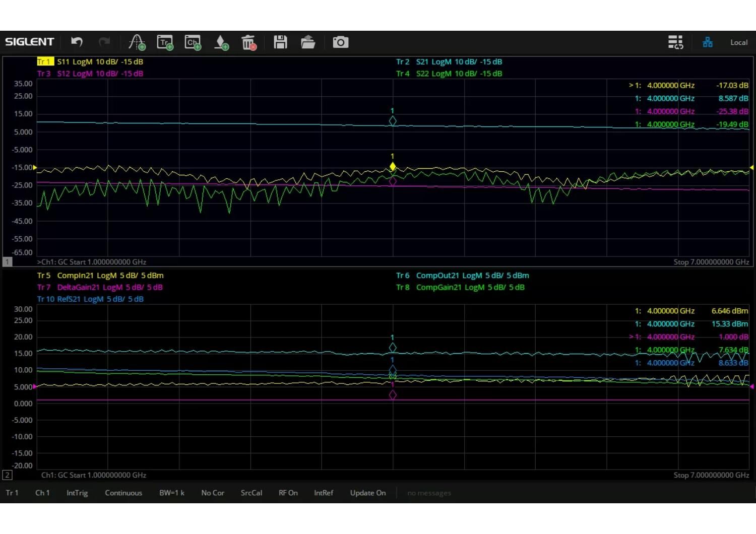This screenshot has width=756, height=534.
Task: Click window 1 number indicator
Action: (7, 261)
